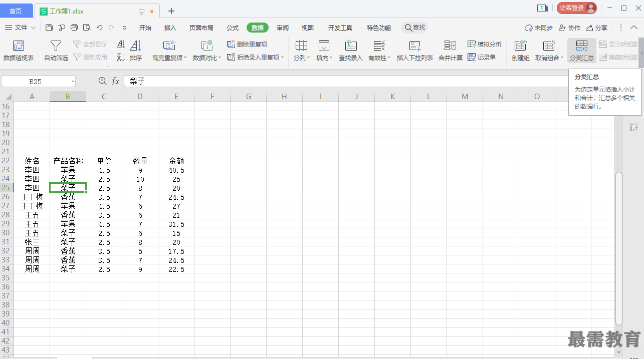Enable 自动筛选 auto filter
Viewport: 644px width, 359px height.
[x=56, y=51]
